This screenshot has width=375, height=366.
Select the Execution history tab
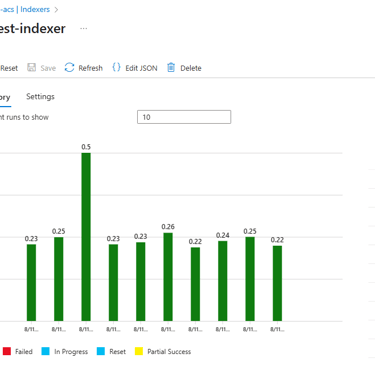pyautogui.click(x=5, y=98)
